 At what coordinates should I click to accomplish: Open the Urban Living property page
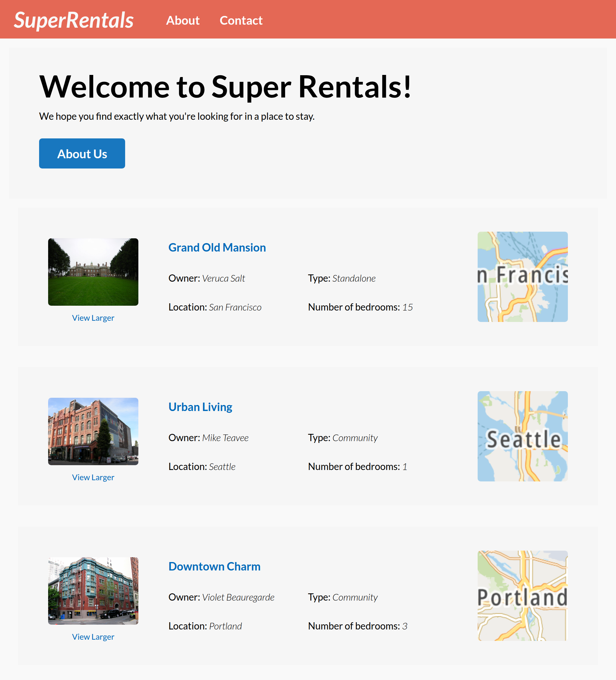pos(200,407)
